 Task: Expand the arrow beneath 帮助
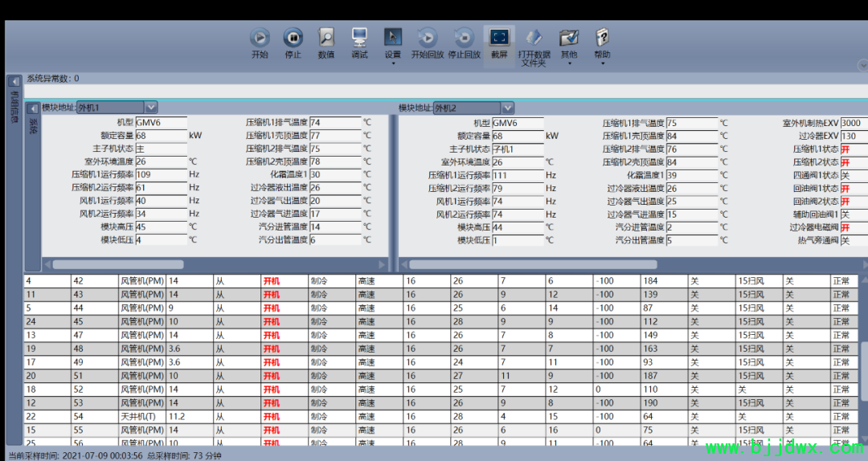coord(602,63)
